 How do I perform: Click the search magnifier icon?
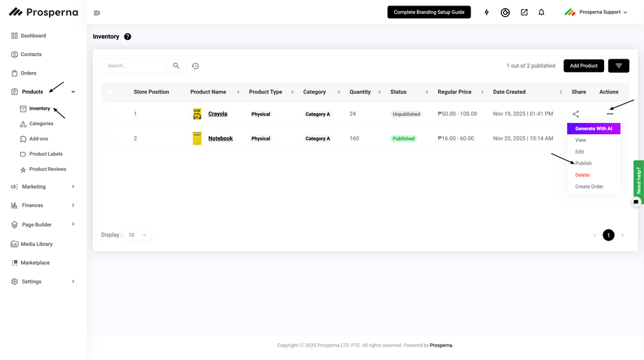[x=176, y=66]
